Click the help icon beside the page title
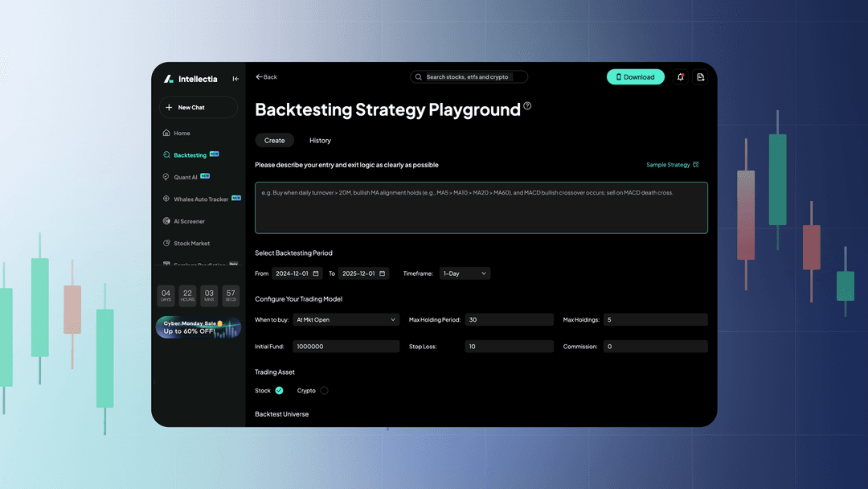Image resolution: width=868 pixels, height=489 pixels. [x=527, y=106]
